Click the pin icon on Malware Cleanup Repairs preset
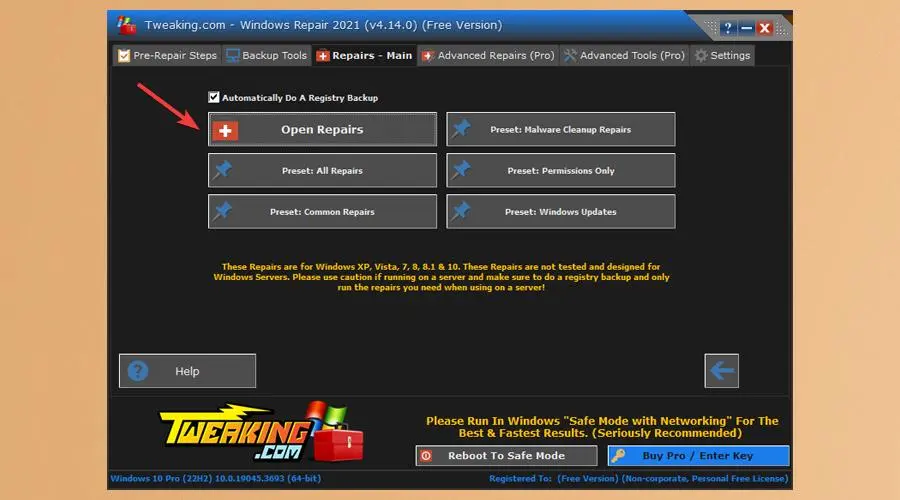Image resolution: width=900 pixels, height=500 pixels. [x=460, y=129]
